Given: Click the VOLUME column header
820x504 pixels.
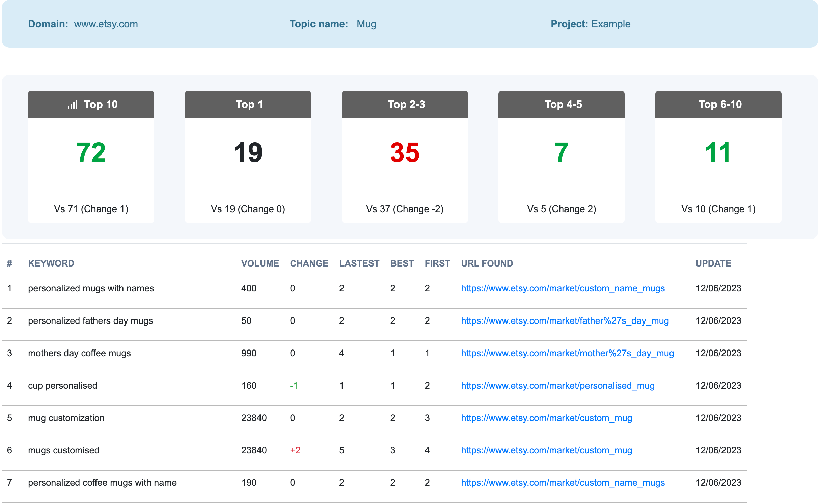Looking at the screenshot, I should point(261,264).
